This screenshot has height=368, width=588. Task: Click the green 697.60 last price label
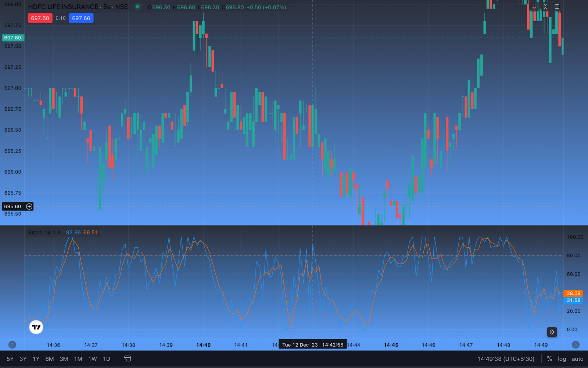[12, 38]
